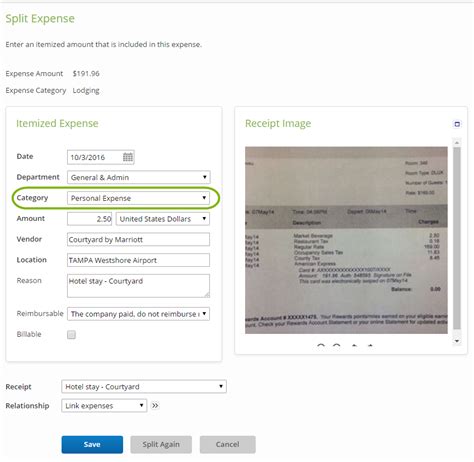This screenshot has width=474, height=462.
Task: Open the currency dropdown United States Dollars
Action: coord(163,219)
